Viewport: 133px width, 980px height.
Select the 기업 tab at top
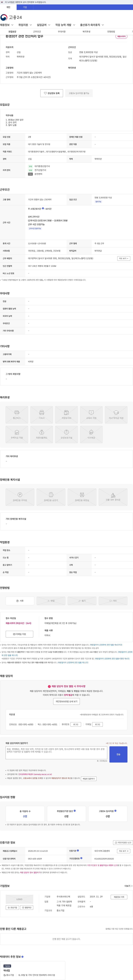coord(25,7)
